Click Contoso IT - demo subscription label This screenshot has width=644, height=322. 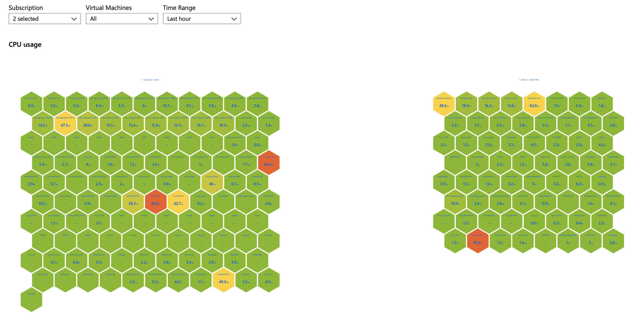click(152, 80)
